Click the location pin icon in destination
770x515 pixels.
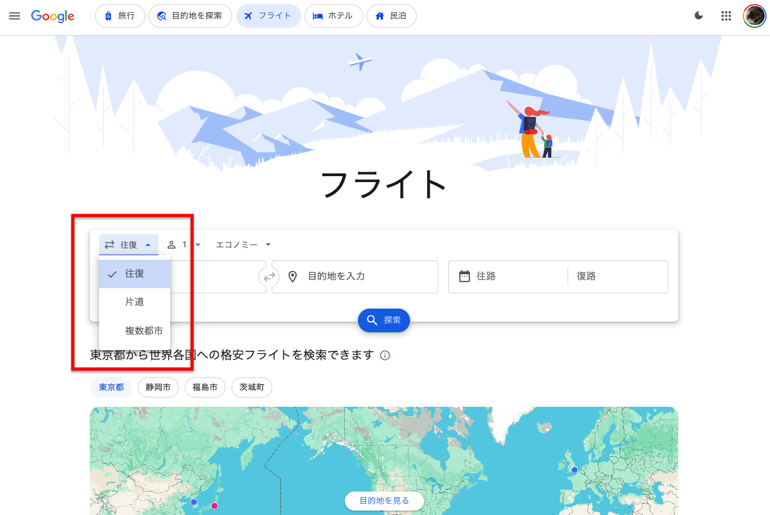pos(293,277)
